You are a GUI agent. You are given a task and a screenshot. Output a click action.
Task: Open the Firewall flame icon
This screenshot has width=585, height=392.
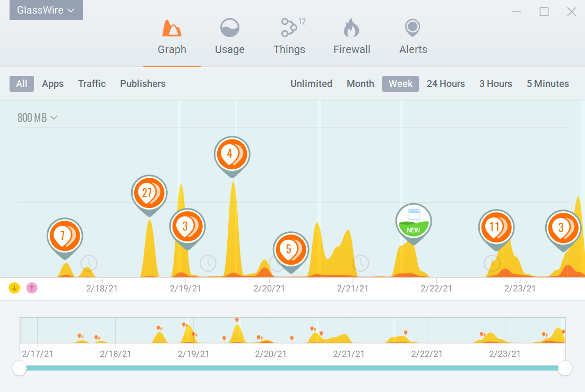(x=351, y=28)
